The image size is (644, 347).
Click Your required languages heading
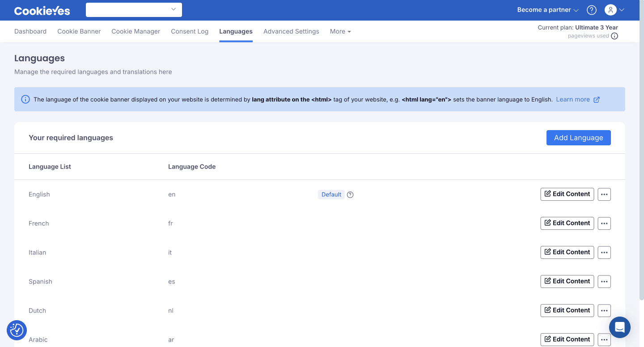71,138
